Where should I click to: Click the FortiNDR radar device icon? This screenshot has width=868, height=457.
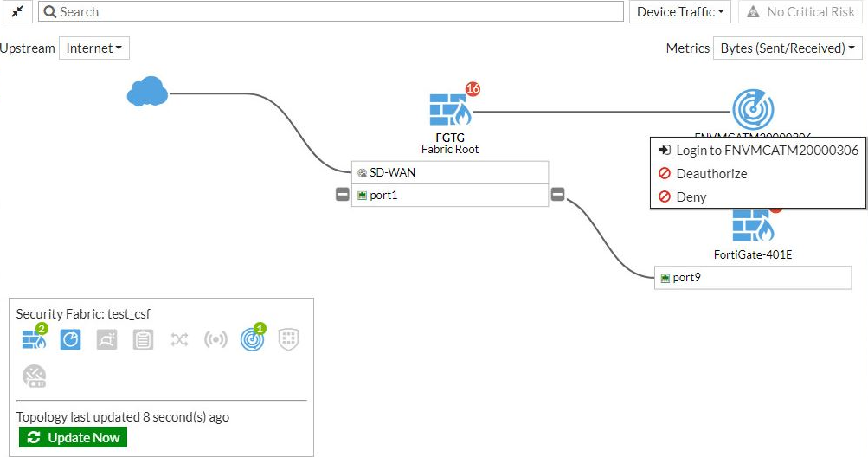(753, 110)
